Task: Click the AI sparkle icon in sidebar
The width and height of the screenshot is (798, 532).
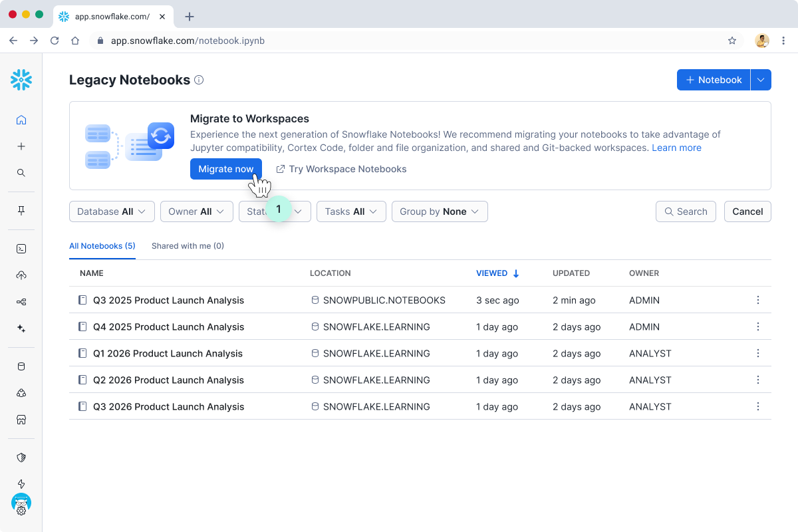Action: 21,329
